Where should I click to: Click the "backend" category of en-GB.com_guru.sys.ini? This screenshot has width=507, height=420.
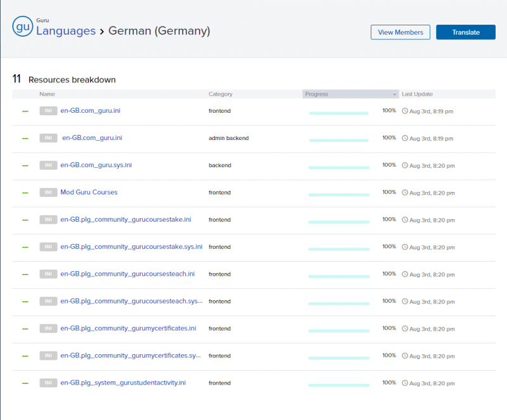click(220, 165)
